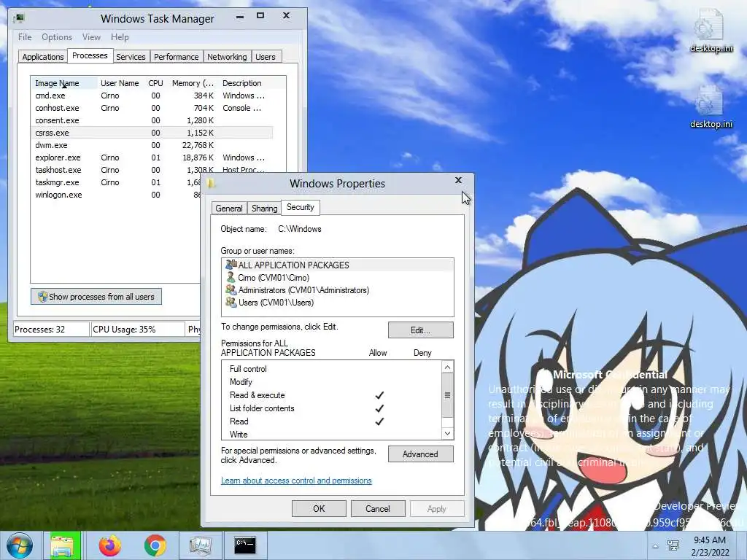Screen dimensions: 747x560
Task: Click the Edit... permissions button
Action: coord(420,330)
